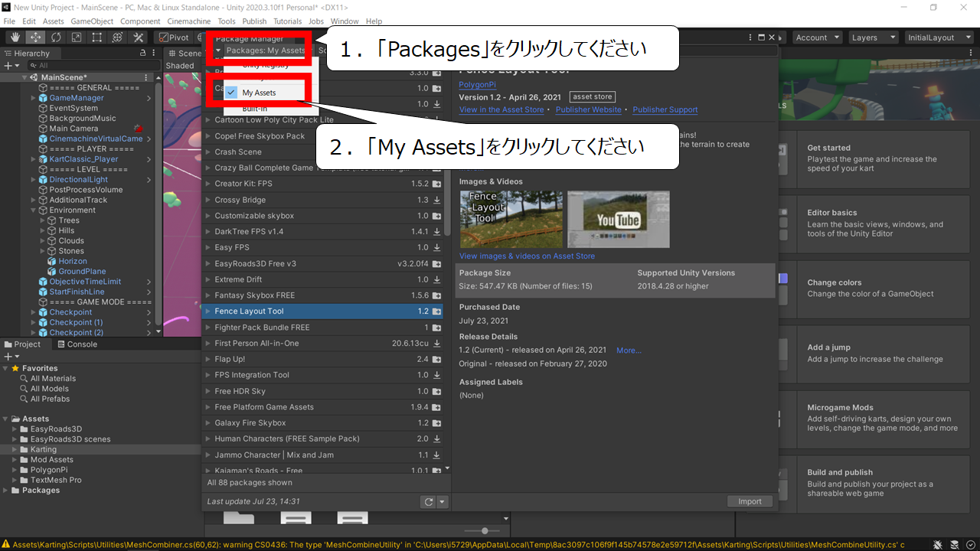Click the Import button

point(750,502)
